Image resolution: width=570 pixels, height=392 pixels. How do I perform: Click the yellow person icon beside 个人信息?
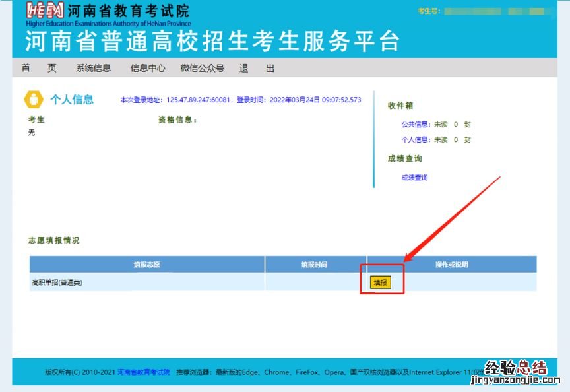[33, 100]
